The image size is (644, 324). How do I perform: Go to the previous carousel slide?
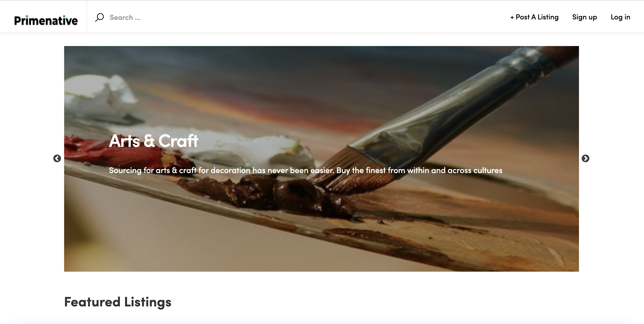pyautogui.click(x=57, y=158)
